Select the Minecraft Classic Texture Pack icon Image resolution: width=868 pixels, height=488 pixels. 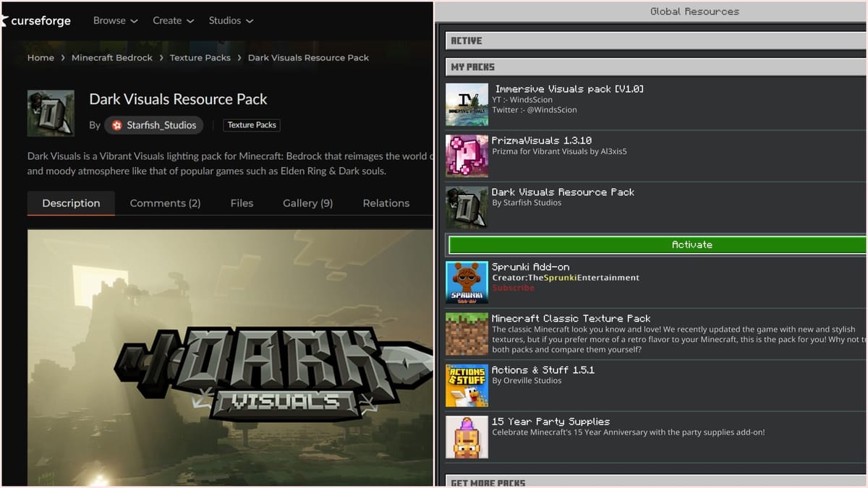(467, 334)
